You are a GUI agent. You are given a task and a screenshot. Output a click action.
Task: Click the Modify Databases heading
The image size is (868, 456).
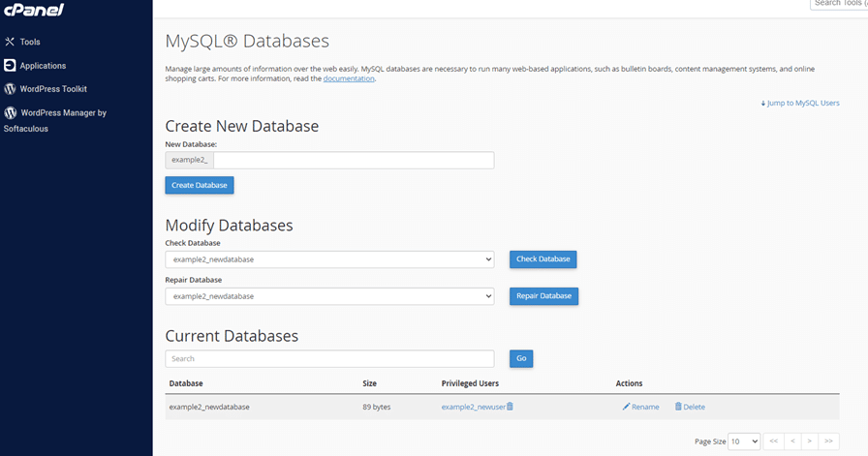[229, 226]
